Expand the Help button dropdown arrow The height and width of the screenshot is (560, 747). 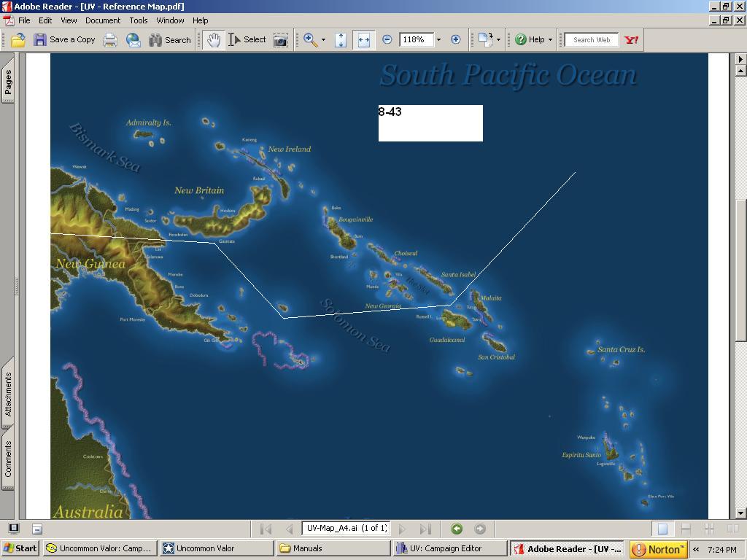coord(550,39)
